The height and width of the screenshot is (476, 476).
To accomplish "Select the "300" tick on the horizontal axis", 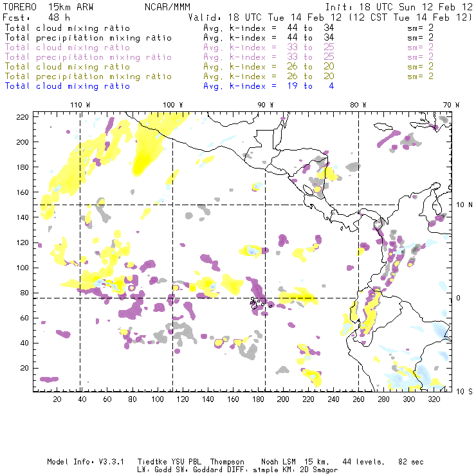I will click(408, 399).
